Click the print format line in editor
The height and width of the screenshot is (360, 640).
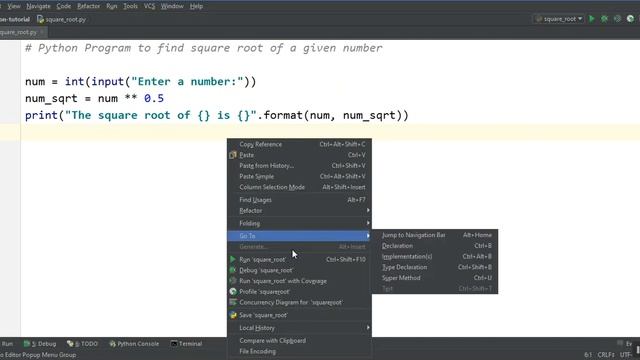tap(217, 115)
